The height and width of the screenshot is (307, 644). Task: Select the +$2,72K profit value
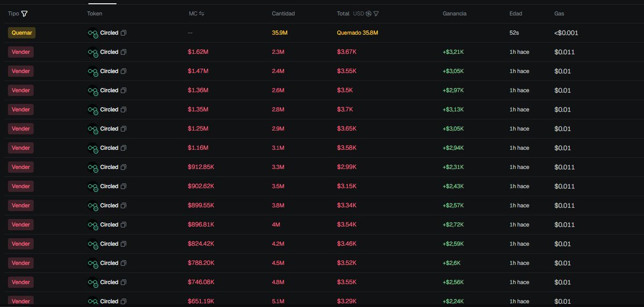click(453, 225)
